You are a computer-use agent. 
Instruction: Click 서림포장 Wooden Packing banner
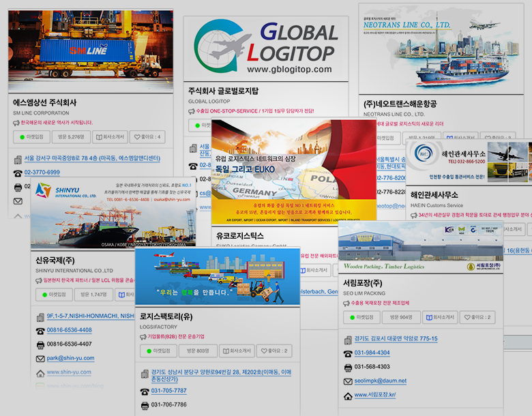coord(421,248)
